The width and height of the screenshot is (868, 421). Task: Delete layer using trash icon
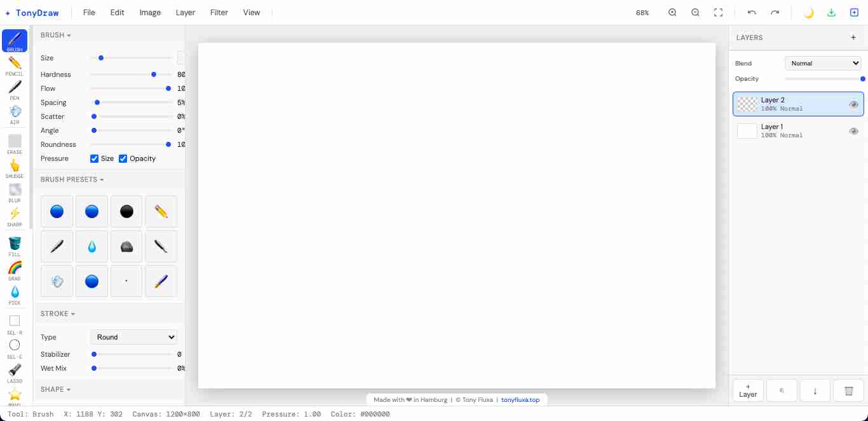[x=848, y=390]
